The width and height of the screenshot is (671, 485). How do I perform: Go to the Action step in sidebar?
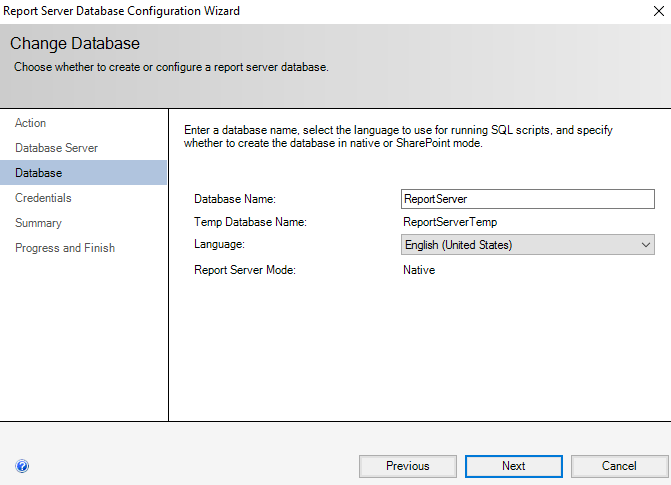point(30,123)
